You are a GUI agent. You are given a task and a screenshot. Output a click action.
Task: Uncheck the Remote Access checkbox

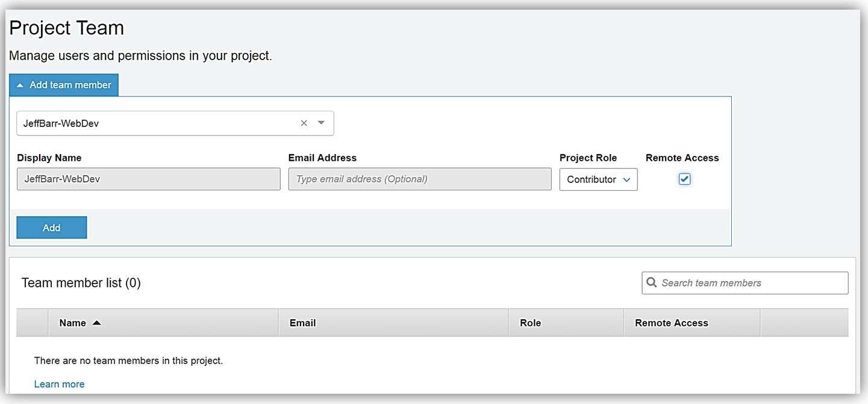(x=684, y=179)
